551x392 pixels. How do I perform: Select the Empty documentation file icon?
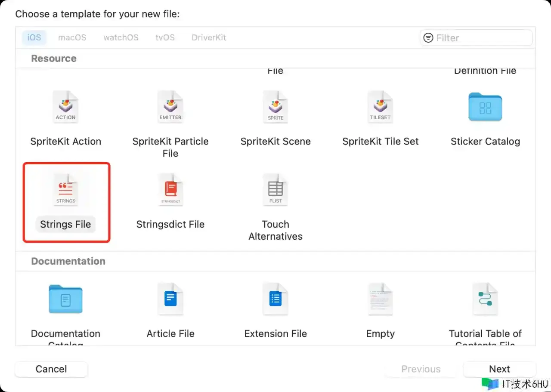pyautogui.click(x=381, y=299)
